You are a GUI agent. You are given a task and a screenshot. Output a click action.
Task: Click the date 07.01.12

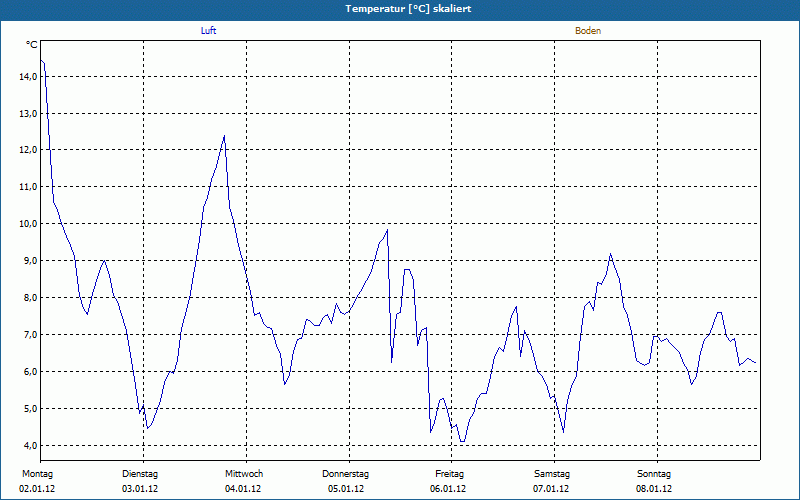click(551, 489)
